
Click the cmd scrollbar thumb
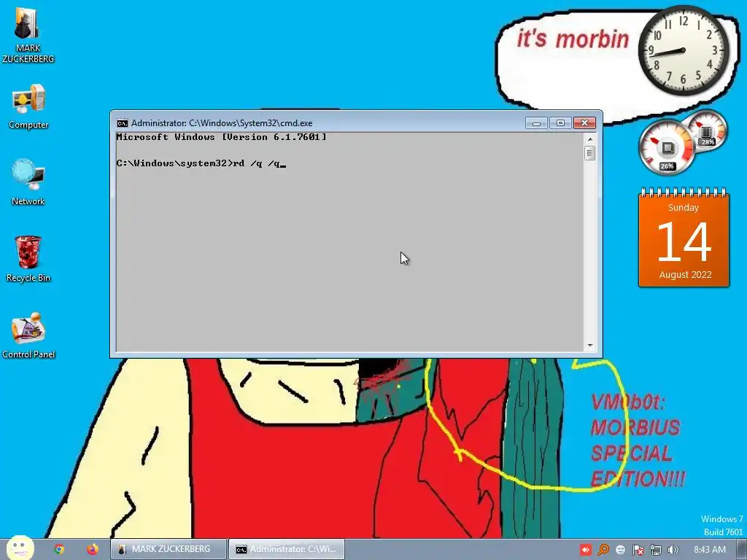[589, 153]
